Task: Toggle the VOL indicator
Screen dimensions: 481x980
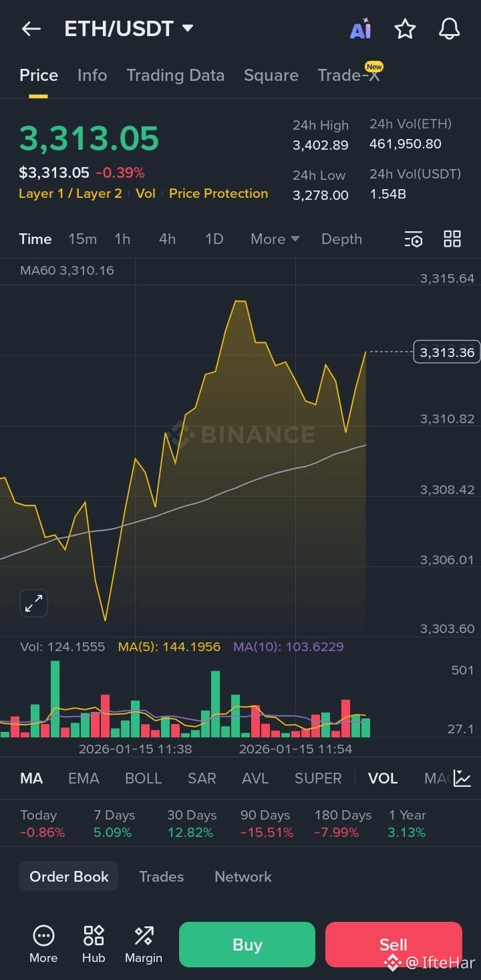Action: click(383, 778)
